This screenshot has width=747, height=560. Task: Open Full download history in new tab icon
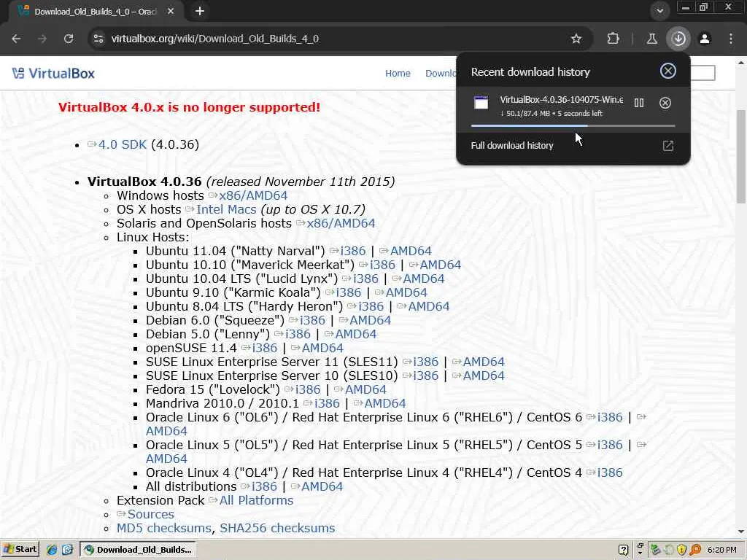(x=668, y=146)
